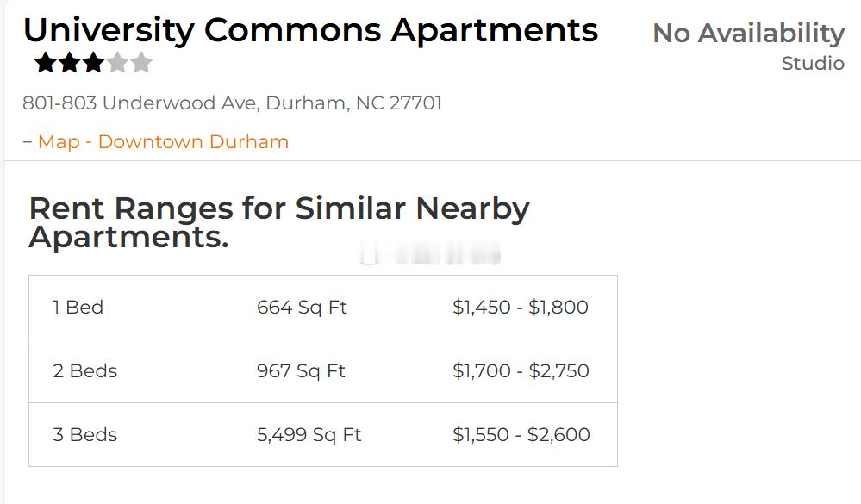
Task: Click the $1,450 - $1,800 rent range
Action: pos(521,308)
